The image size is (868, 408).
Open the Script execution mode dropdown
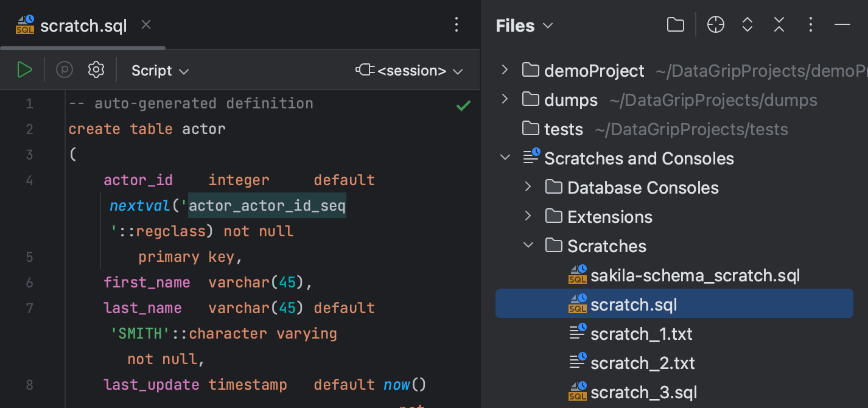click(x=159, y=70)
